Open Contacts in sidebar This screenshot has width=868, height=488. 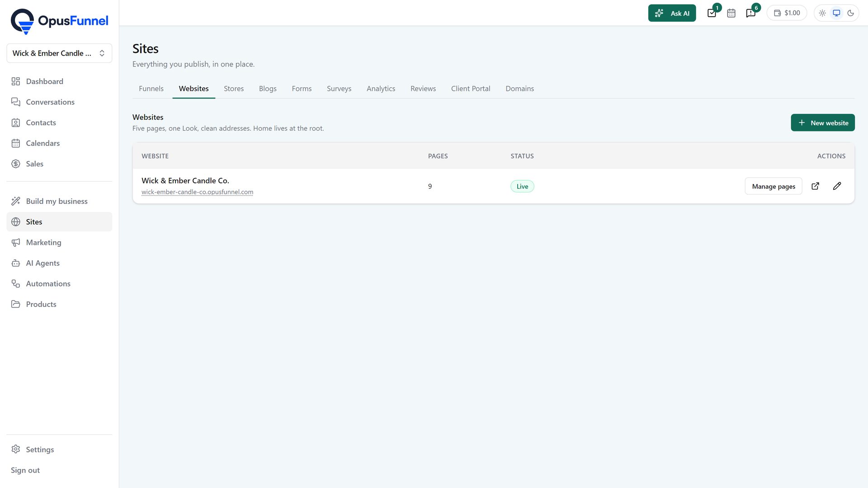59,122
